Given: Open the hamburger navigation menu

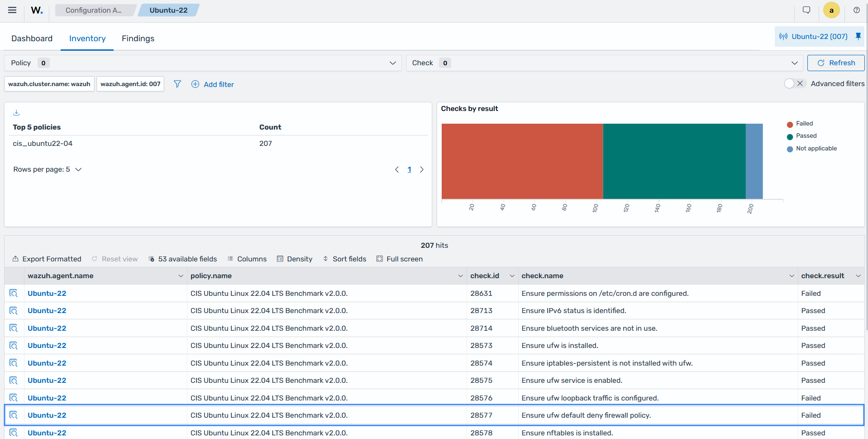Looking at the screenshot, I should (x=12, y=10).
